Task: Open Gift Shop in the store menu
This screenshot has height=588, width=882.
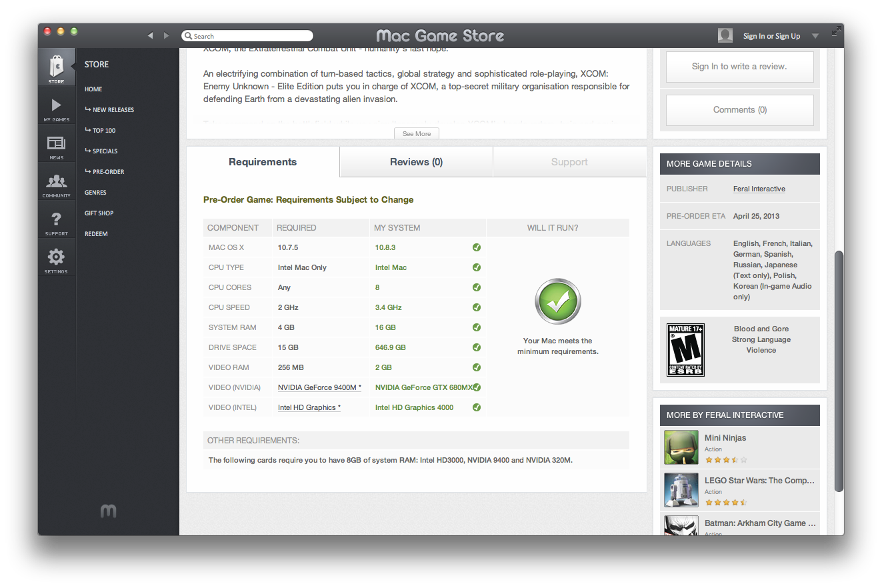Action: point(99,213)
